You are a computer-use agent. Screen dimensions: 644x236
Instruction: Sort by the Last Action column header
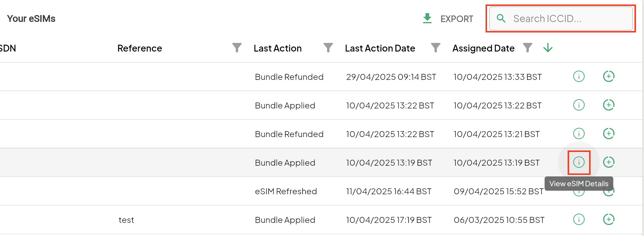(x=278, y=48)
